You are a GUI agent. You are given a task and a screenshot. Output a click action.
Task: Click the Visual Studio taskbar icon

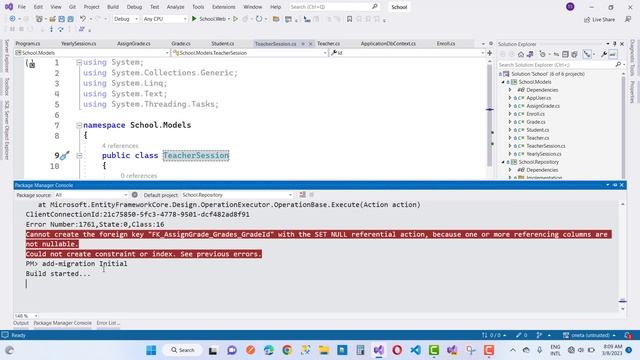pyautogui.click(x=379, y=350)
